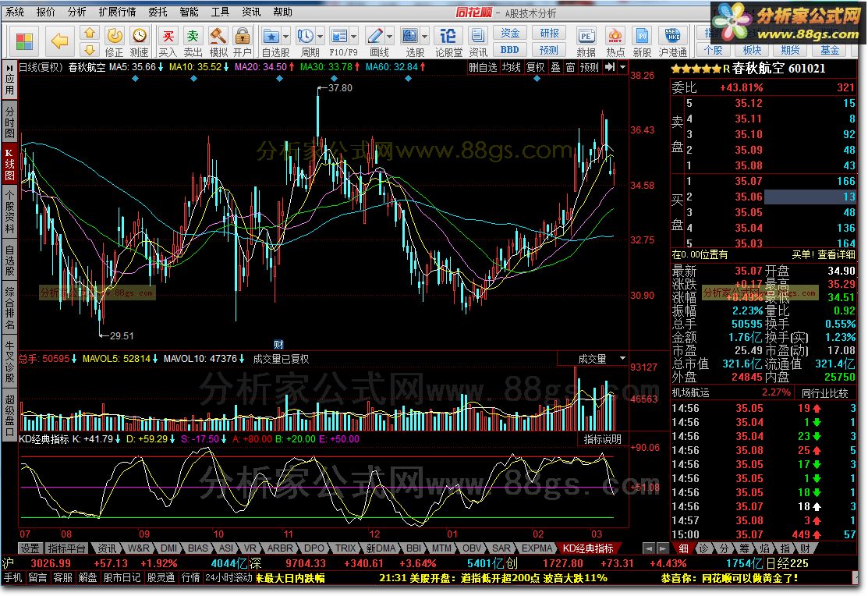Open the 模拟 simulation gavel icon
This screenshot has width=868, height=596.
point(218,42)
